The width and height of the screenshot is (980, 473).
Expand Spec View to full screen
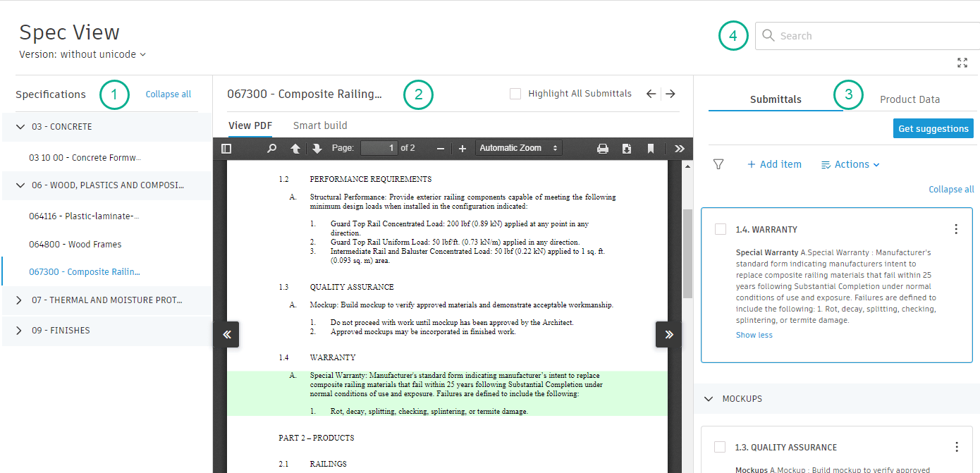[962, 63]
